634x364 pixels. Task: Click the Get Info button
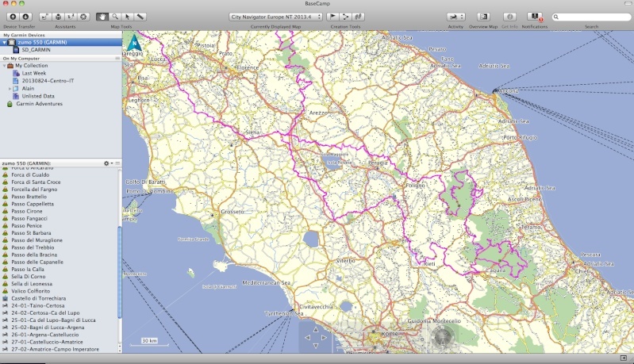(x=509, y=17)
